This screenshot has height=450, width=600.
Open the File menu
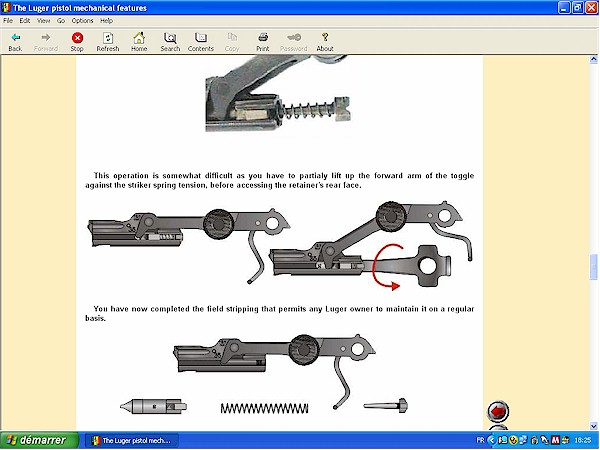coord(8,21)
